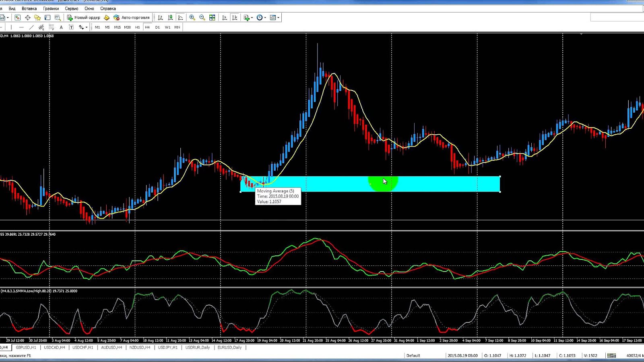This screenshot has height=362, width=644.
Task: Toggle chart auto scroll
Action: [225, 17]
